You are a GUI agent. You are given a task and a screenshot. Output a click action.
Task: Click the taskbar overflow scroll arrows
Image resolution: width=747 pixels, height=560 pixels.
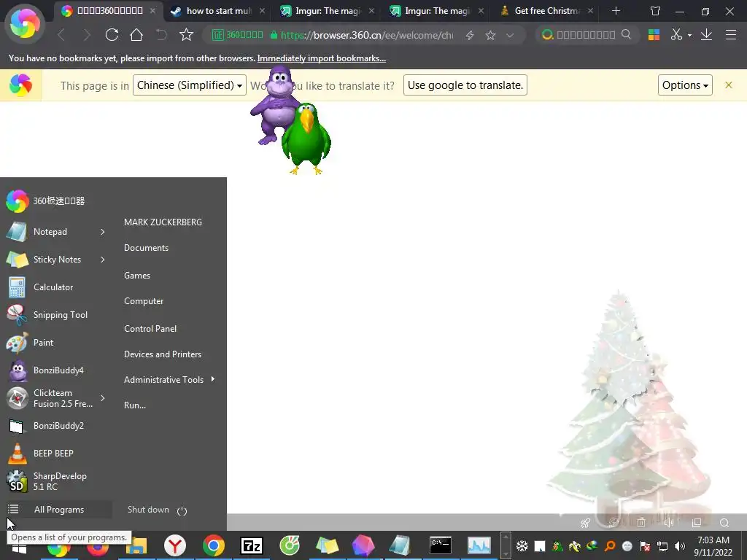(506, 545)
